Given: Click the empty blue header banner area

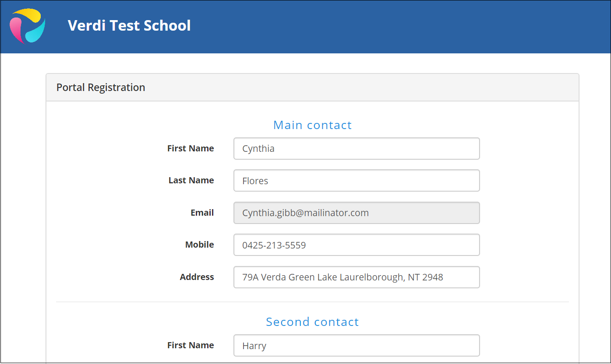Looking at the screenshot, I should 394,26.
